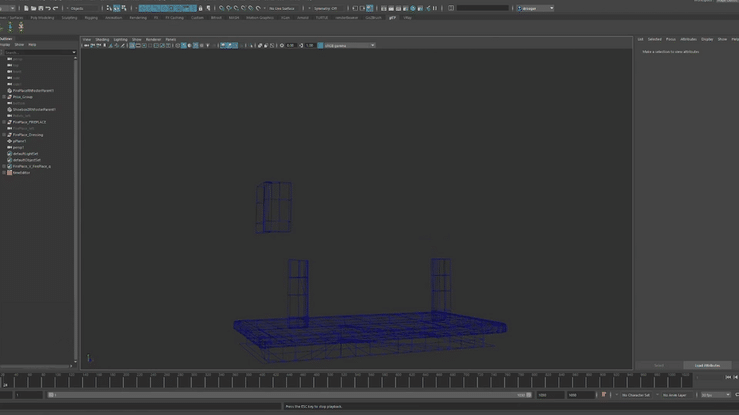Expand the FirePlace_Dressing node
The height and width of the screenshot is (415, 739).
(x=4, y=135)
